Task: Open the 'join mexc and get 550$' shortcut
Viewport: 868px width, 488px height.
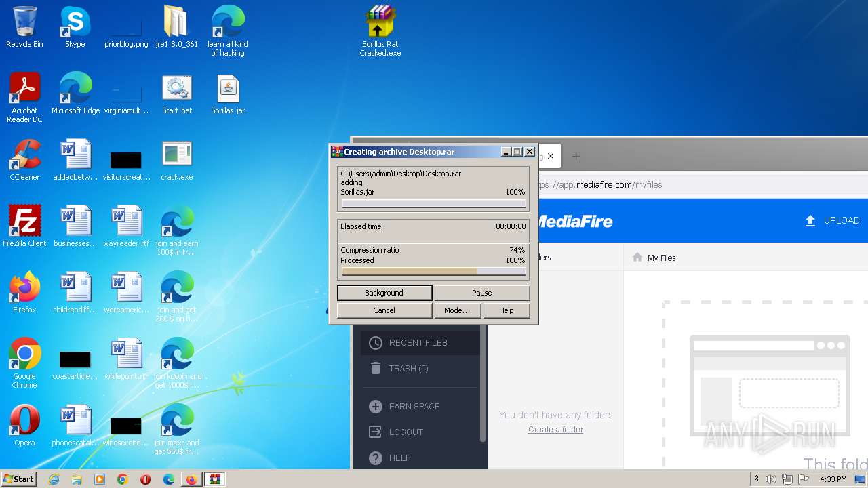Action: (x=176, y=430)
